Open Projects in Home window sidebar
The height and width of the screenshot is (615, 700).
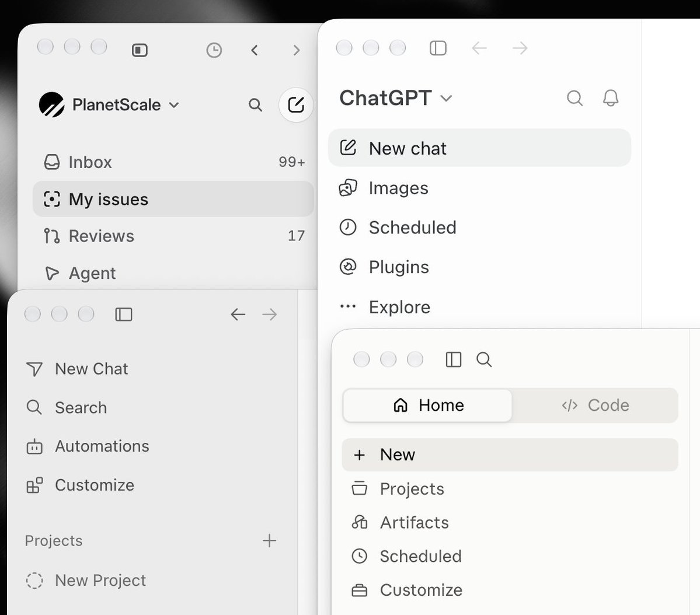pos(510,489)
